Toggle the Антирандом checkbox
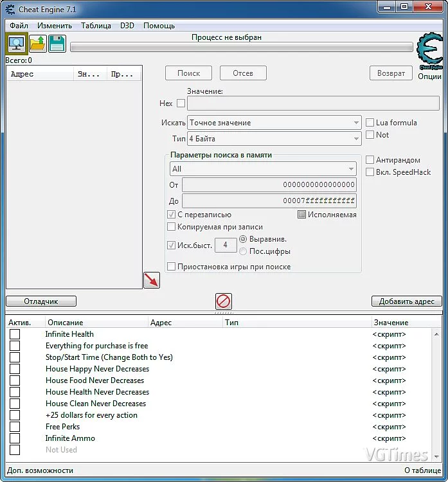 (370, 160)
